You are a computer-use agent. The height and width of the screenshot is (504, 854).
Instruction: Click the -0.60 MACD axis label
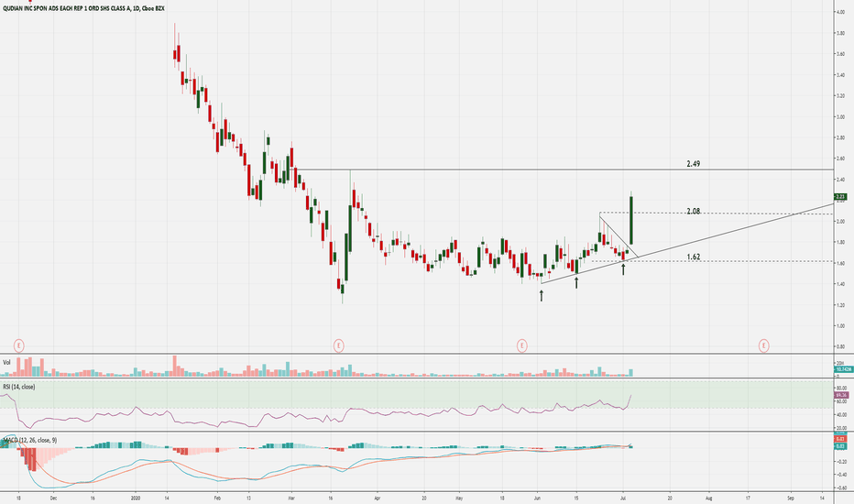841,488
